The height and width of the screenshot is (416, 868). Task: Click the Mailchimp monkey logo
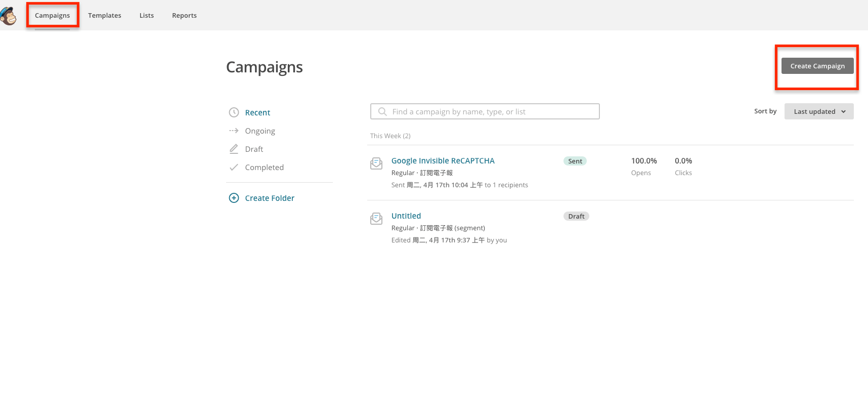(9, 15)
